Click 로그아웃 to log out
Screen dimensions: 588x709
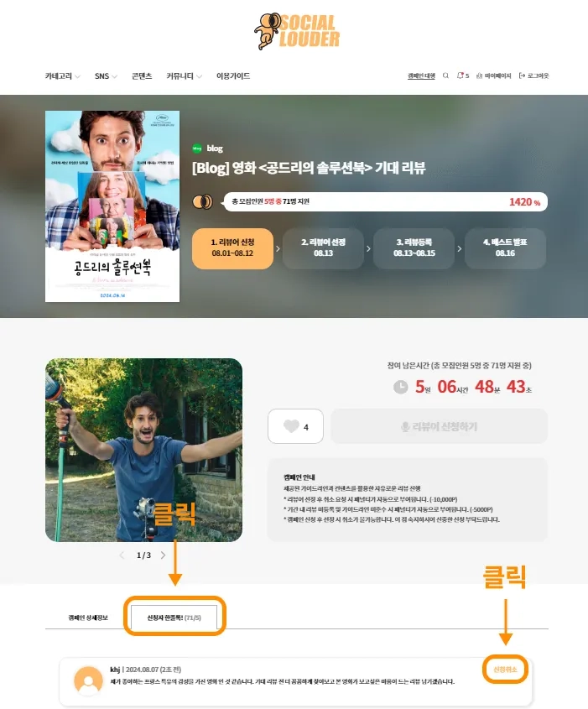coord(533,76)
